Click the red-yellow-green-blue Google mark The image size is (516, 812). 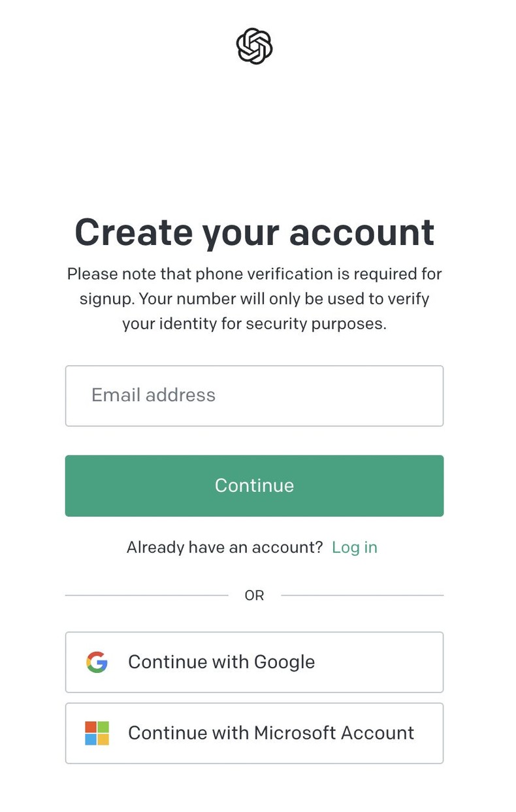tap(97, 662)
